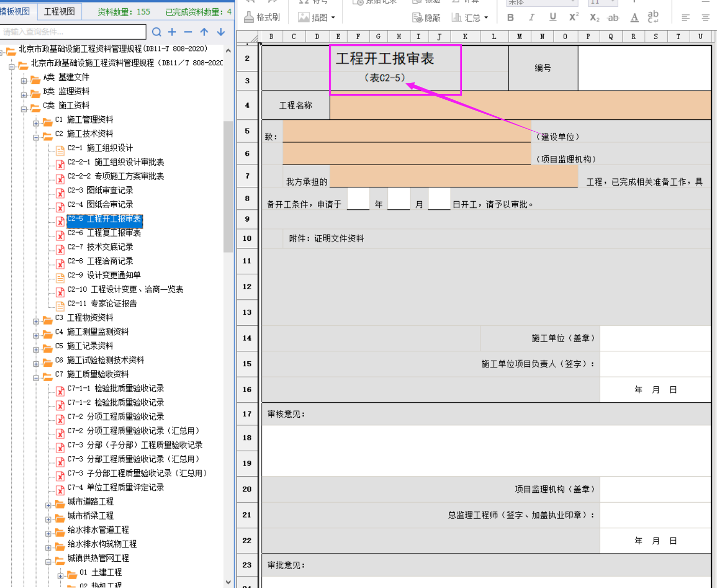The image size is (717, 588).
Task: Expand the A类 基建文件 folder
Action: click(24, 81)
